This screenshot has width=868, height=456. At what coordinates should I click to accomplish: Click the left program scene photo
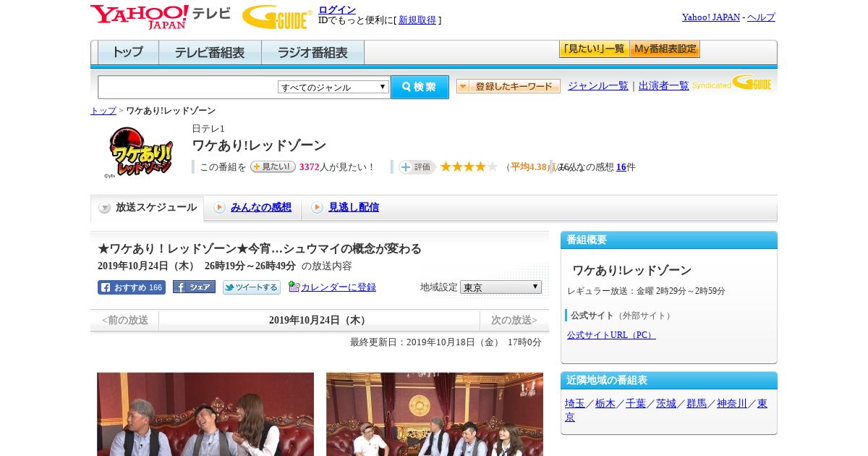coord(205,414)
